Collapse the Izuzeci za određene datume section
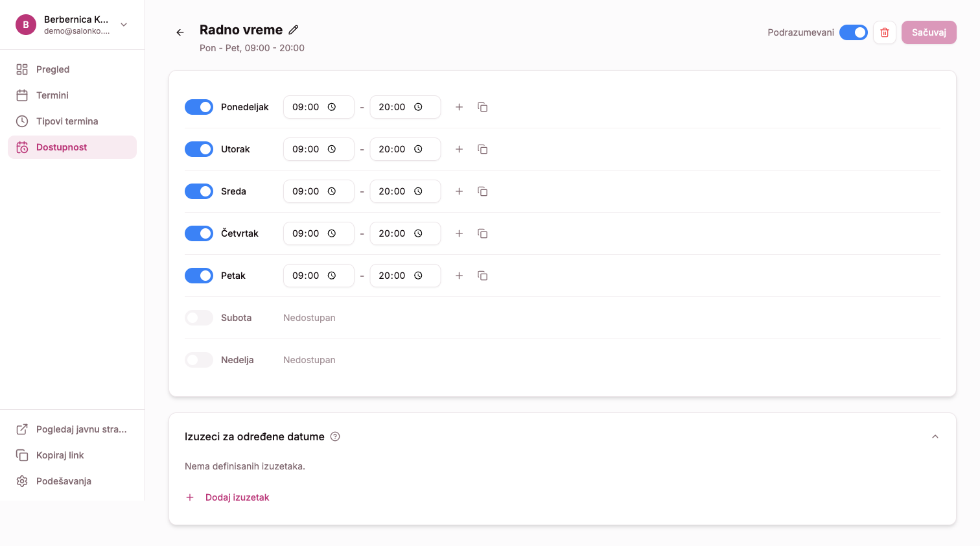Screen dimensions: 980x546 pyautogui.click(x=935, y=436)
